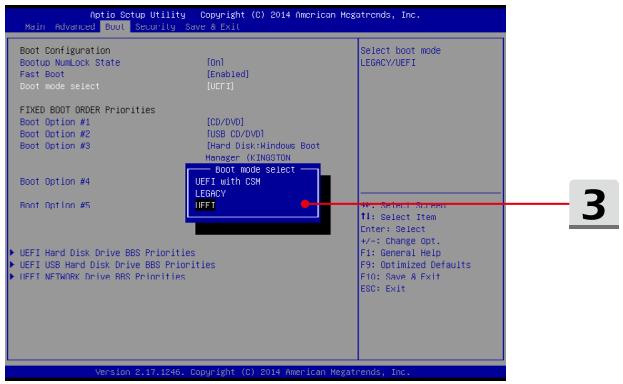Select the Fast Boot setting
This screenshot has height=384, width=623.
click(x=42, y=74)
